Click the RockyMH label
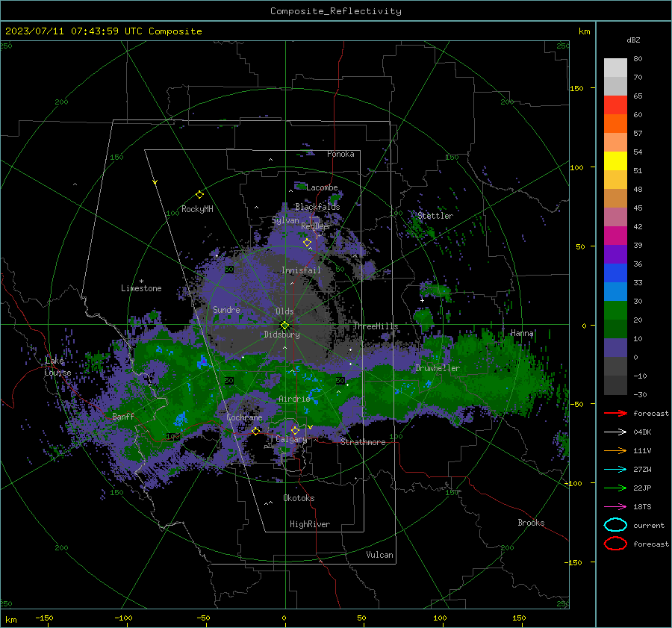Image resolution: width=672 pixels, height=628 pixels. click(x=197, y=209)
